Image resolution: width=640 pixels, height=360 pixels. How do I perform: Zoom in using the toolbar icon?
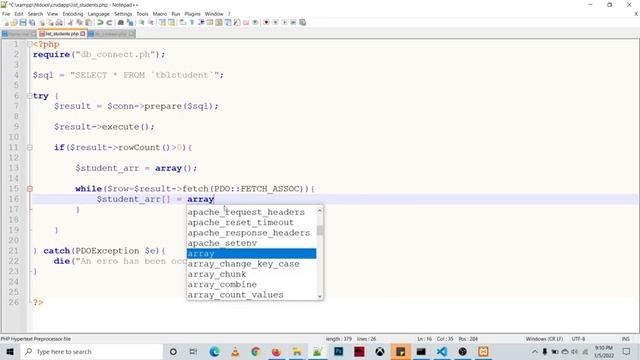pos(142,22)
